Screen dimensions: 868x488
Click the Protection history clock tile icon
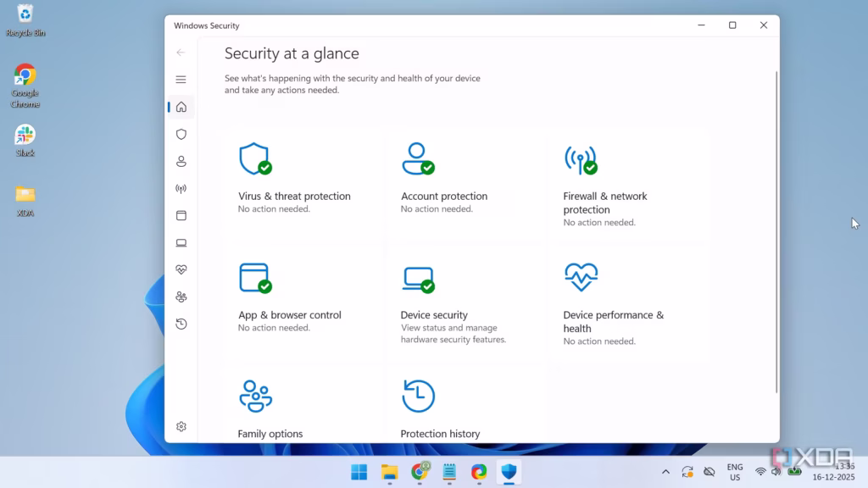pyautogui.click(x=418, y=396)
